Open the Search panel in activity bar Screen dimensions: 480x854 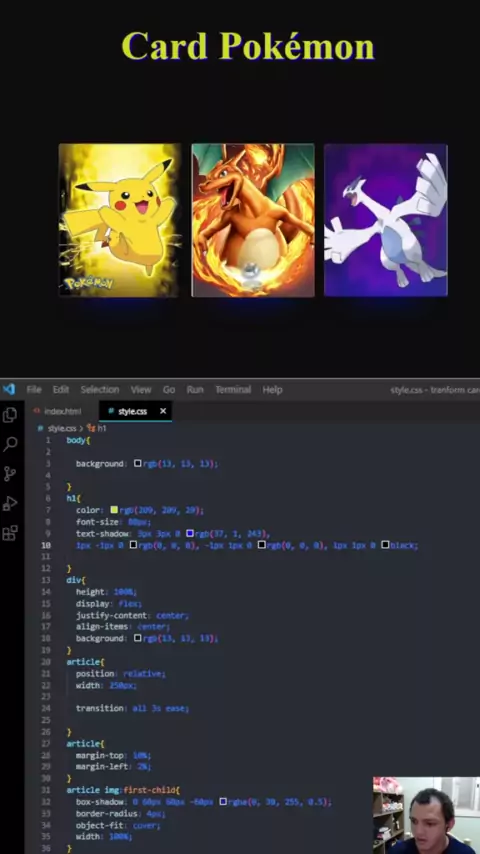(x=10, y=444)
